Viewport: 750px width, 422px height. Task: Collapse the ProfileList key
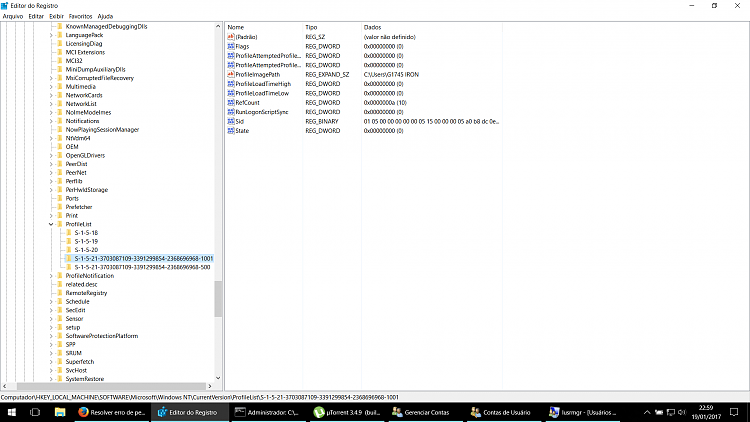[51, 224]
